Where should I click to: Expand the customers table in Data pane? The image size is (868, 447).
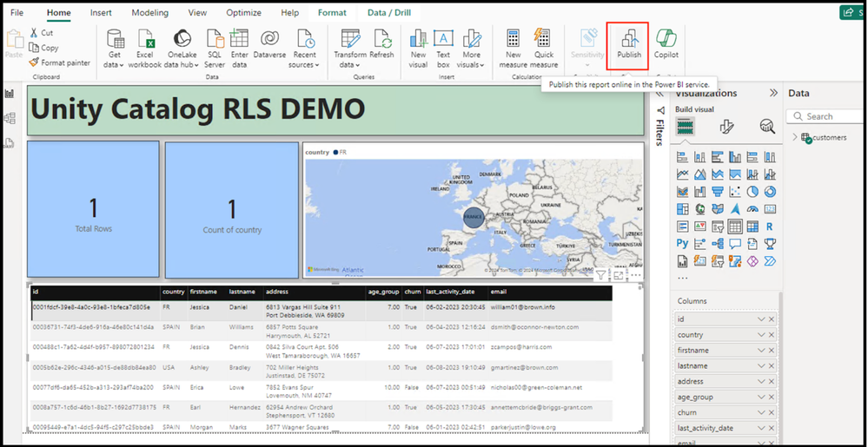(x=795, y=137)
